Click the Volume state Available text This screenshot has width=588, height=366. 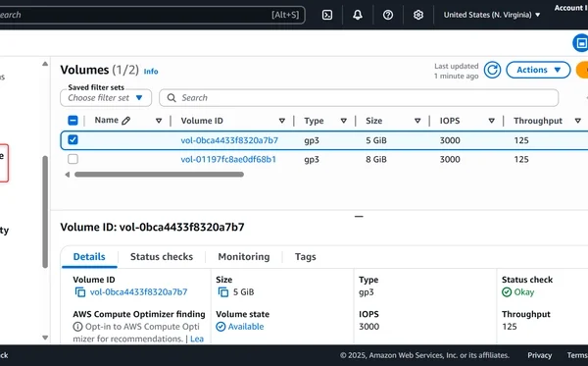click(x=246, y=327)
